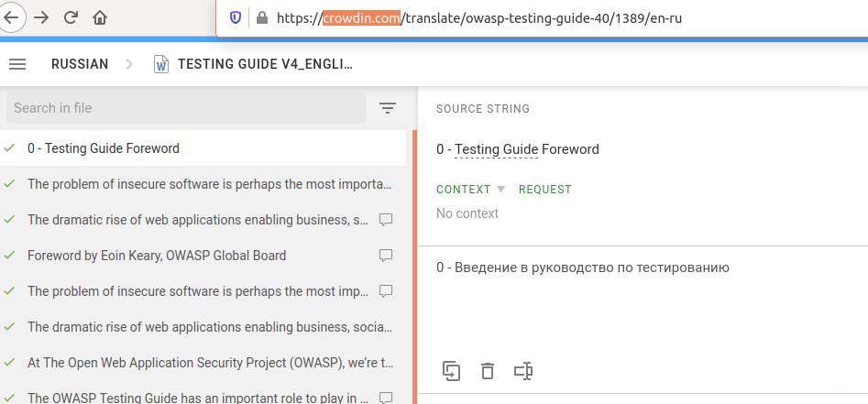Click the Word document file icon

(x=161, y=64)
